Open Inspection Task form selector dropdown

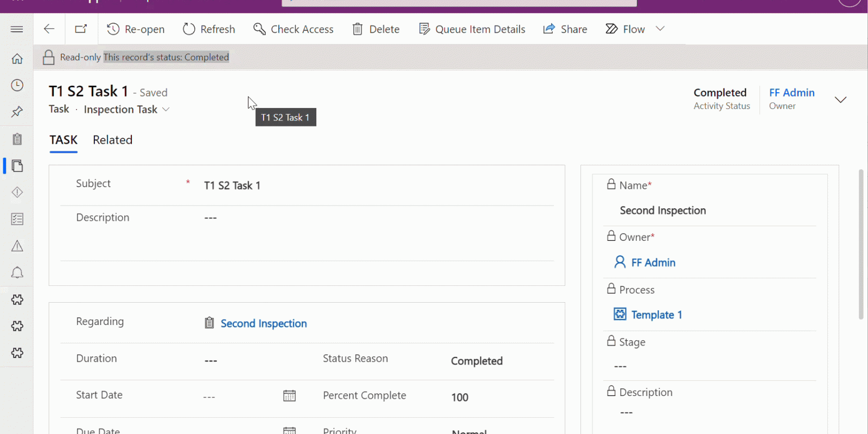[166, 110]
